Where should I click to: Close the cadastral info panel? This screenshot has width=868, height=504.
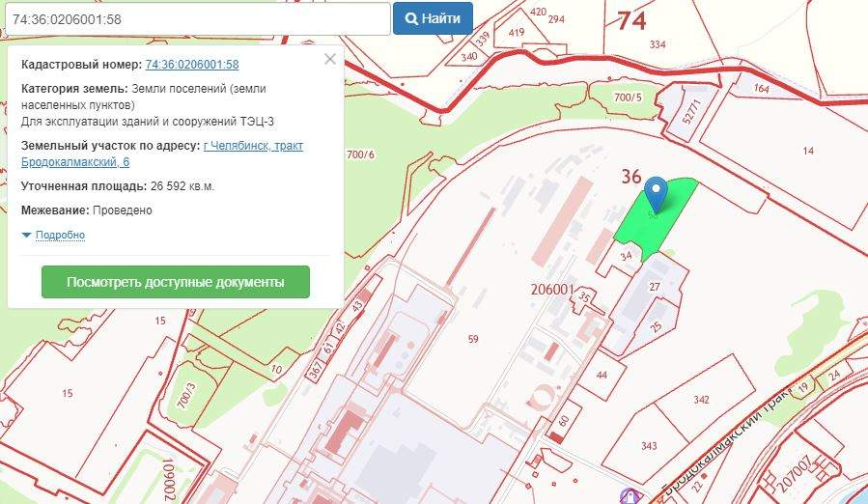pyautogui.click(x=330, y=59)
